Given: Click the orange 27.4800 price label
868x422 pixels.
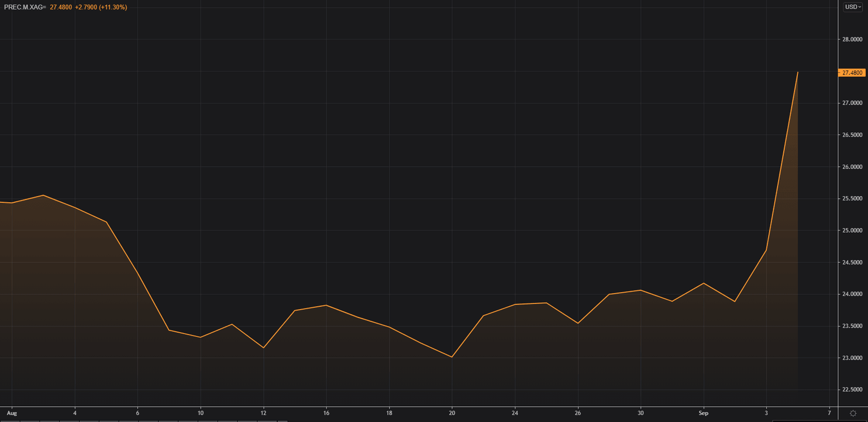Looking at the screenshot, I should point(852,73).
